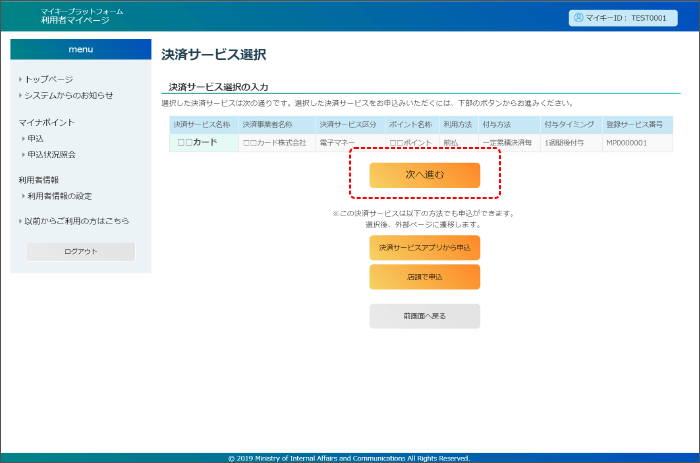
Task: Go back with 前画面へ戻る button
Action: click(x=425, y=316)
